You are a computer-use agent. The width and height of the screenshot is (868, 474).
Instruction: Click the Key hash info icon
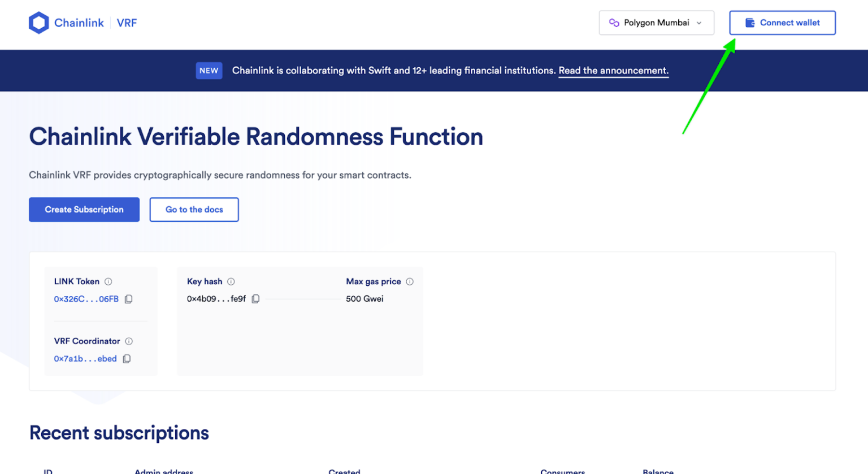click(232, 281)
